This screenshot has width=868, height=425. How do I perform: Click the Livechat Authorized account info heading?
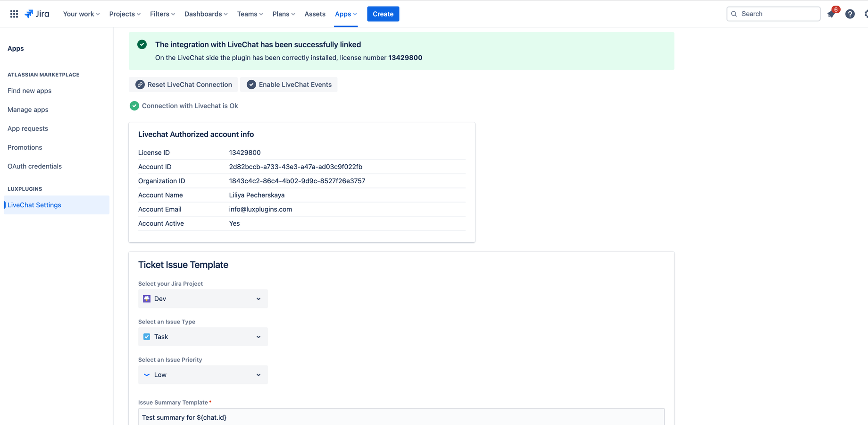[196, 134]
